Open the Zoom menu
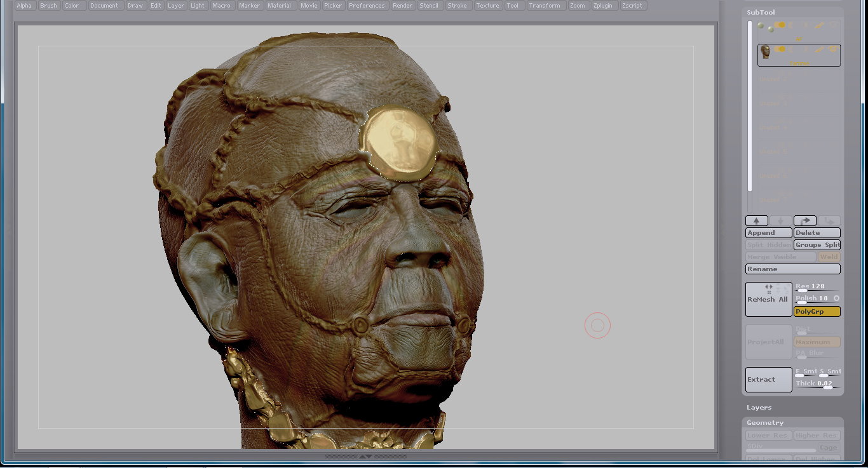This screenshot has width=868, height=468. coord(578,6)
